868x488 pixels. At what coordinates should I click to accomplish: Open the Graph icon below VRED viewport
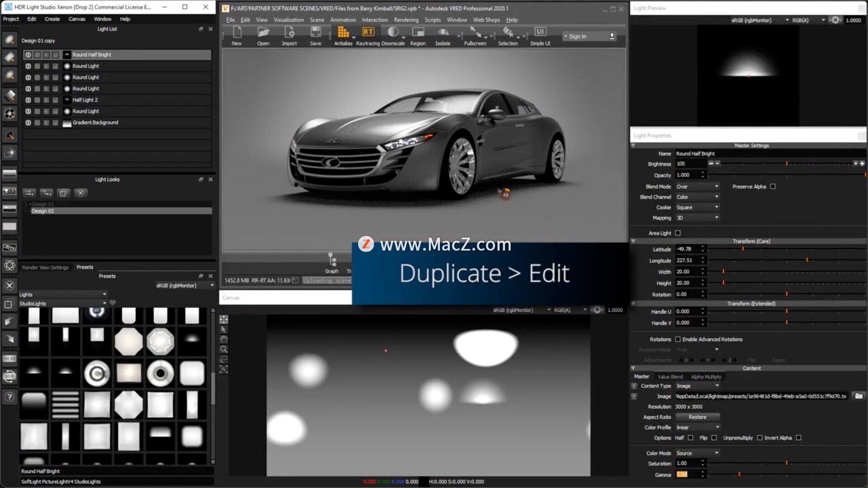click(332, 260)
